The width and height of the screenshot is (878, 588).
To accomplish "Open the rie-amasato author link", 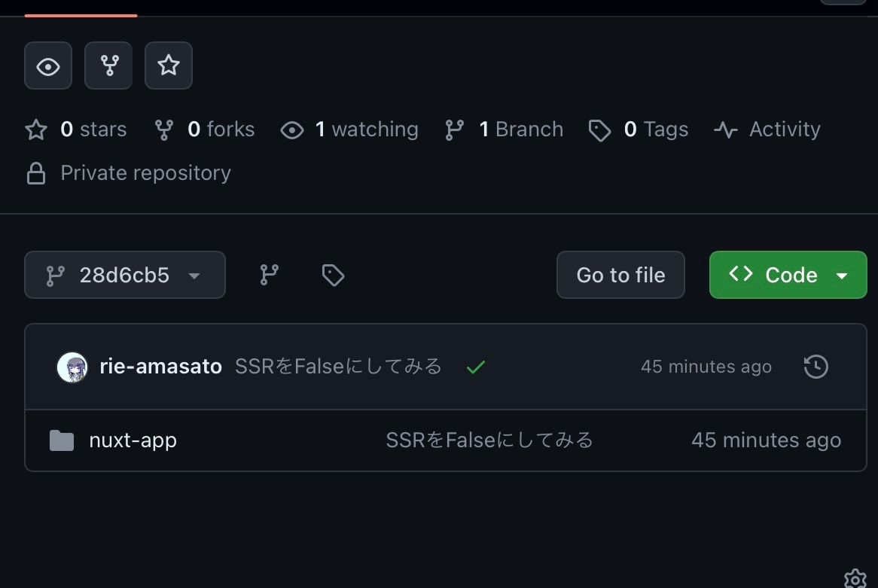I will pyautogui.click(x=161, y=367).
